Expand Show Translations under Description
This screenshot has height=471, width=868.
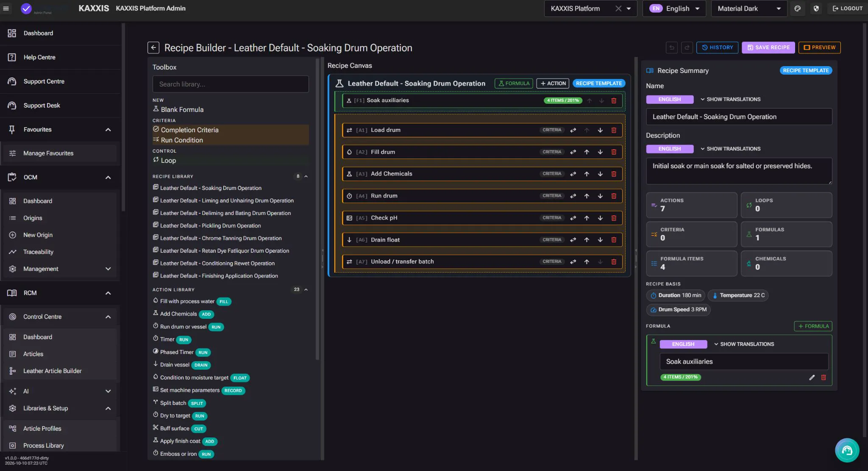730,149
